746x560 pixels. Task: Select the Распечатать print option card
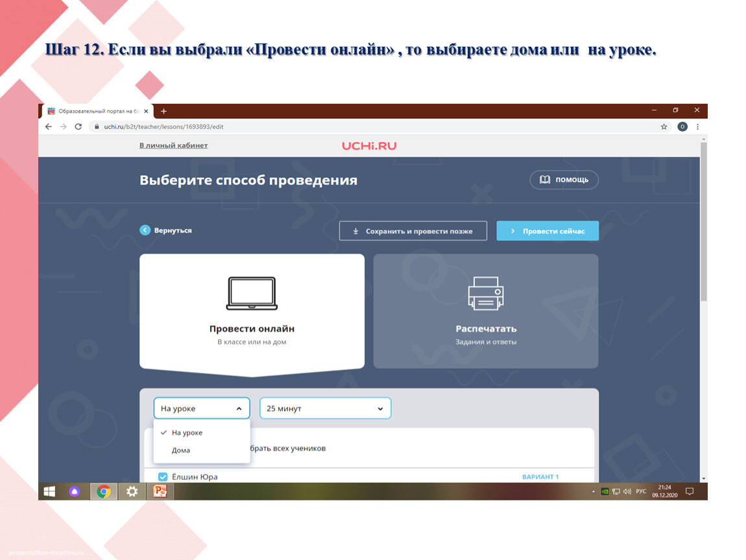tap(485, 311)
